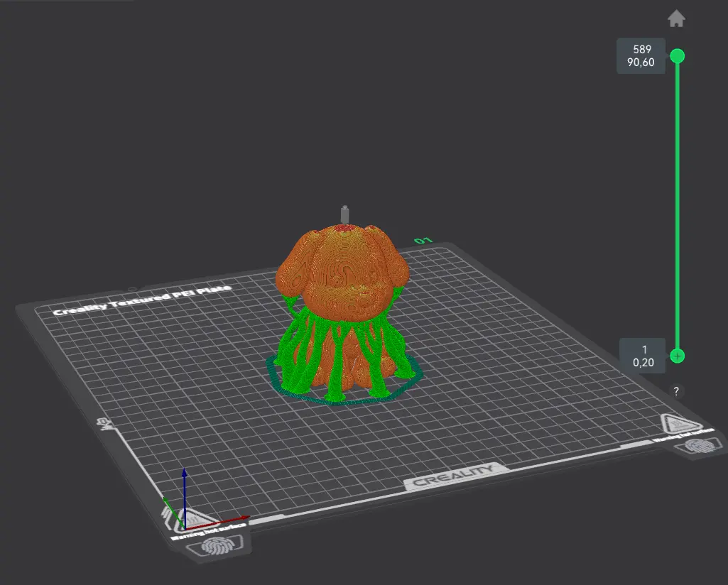Click the 589 layer number label
728x585 pixels.
coord(642,49)
